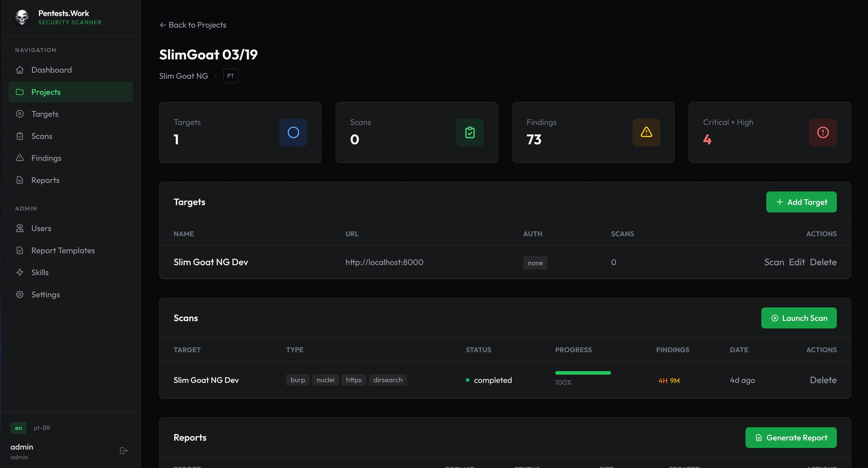Click the Generate Report button

tap(791, 437)
